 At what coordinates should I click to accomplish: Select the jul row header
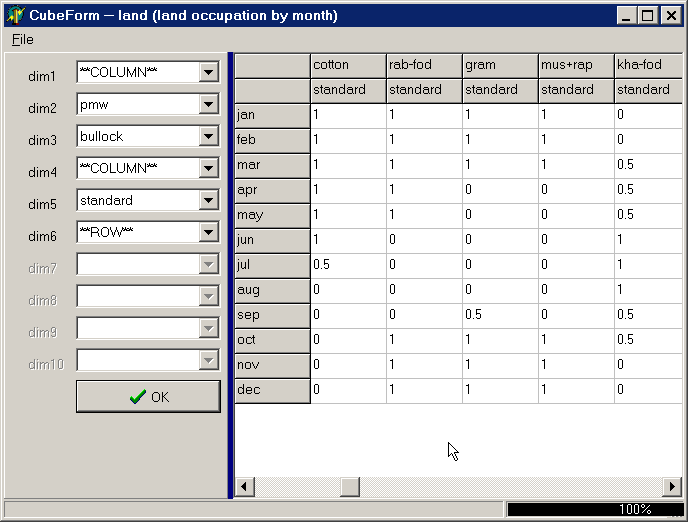click(272, 265)
